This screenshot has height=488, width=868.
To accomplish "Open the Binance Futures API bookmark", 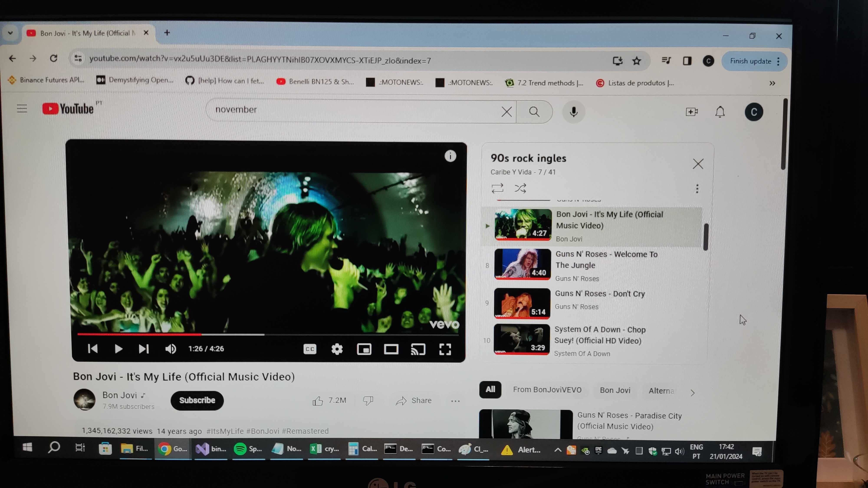I will pyautogui.click(x=46, y=80).
